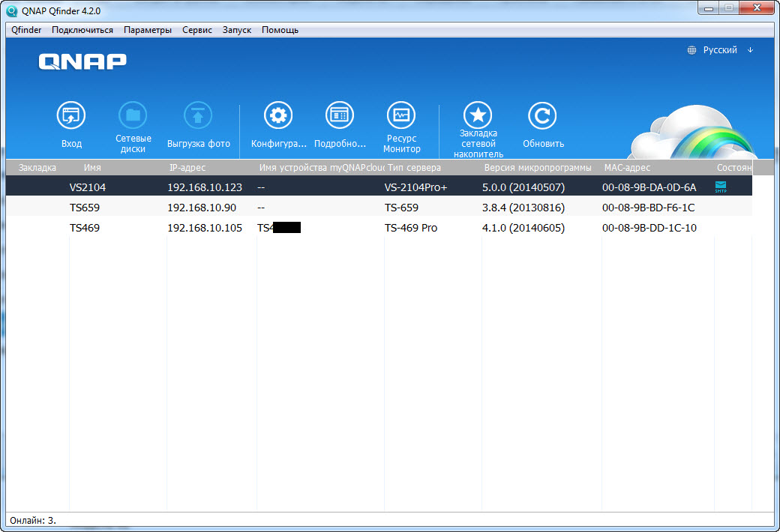The image size is (780, 532).
Task: Select the TS469 device name
Action: [85, 229]
